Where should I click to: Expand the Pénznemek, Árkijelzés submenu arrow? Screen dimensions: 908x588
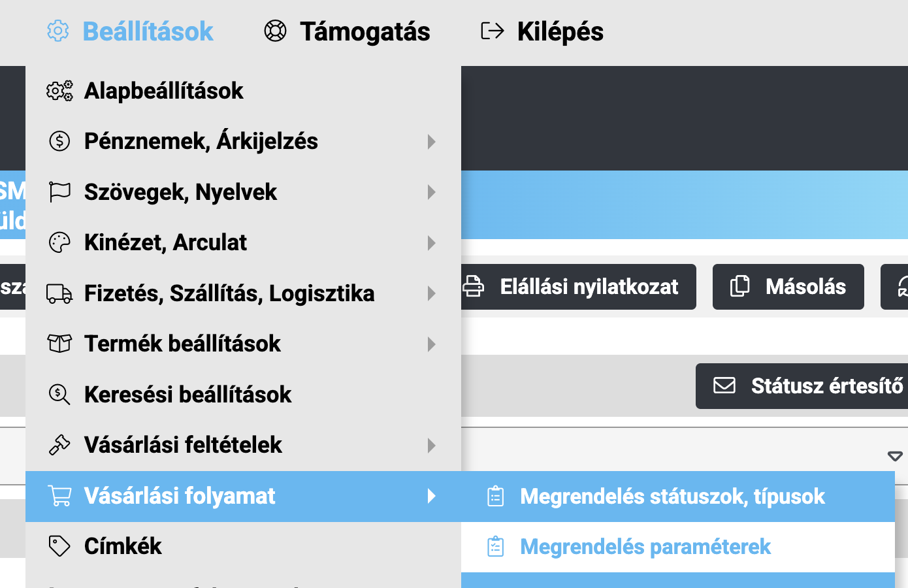point(431,142)
